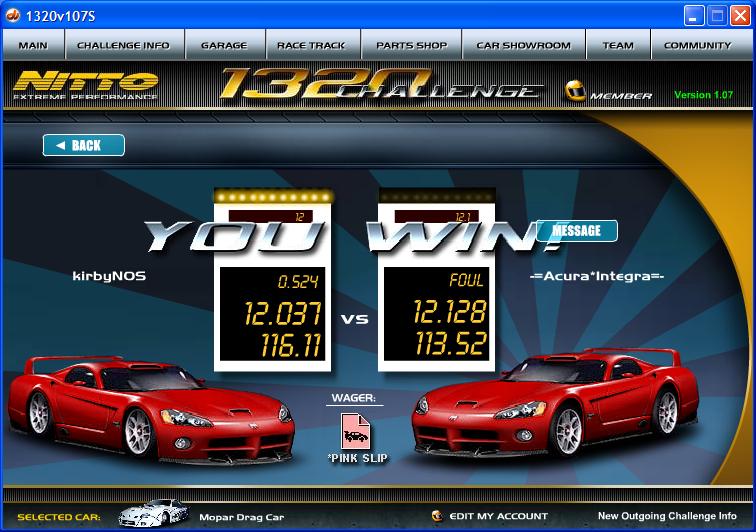
Task: Click the WAGER label
Action: coord(353,398)
